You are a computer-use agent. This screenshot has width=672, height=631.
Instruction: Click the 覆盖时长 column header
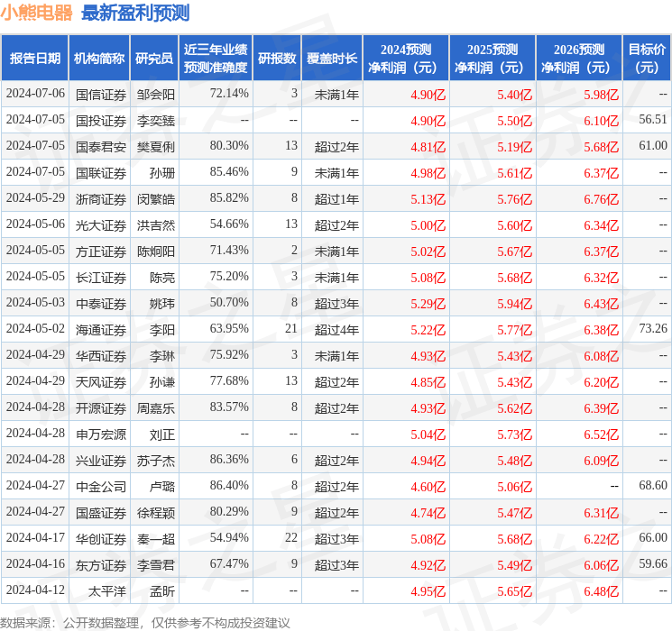point(332,59)
